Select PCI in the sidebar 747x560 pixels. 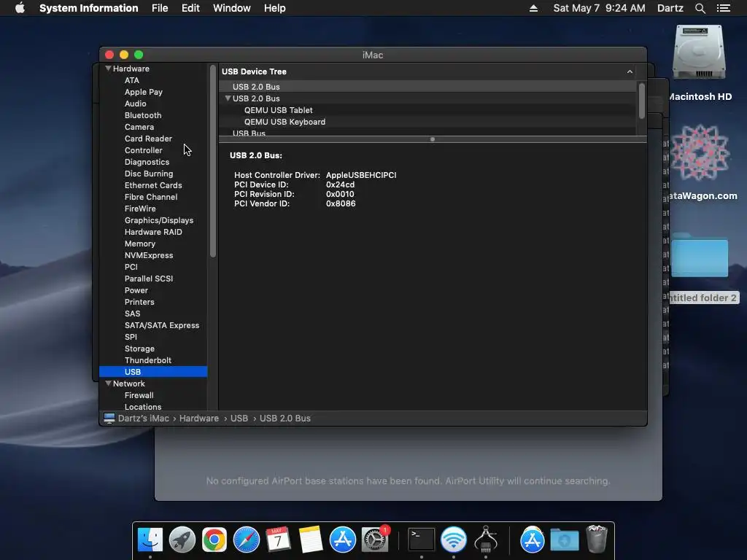coord(131,267)
